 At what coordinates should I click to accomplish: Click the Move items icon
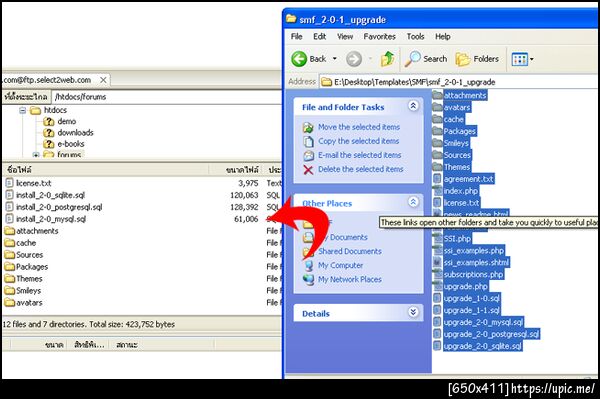click(308, 127)
